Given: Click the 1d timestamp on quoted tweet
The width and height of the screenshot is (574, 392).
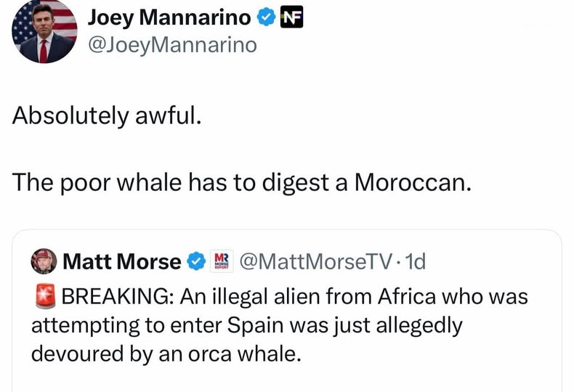Looking at the screenshot, I should pyautogui.click(x=416, y=261).
